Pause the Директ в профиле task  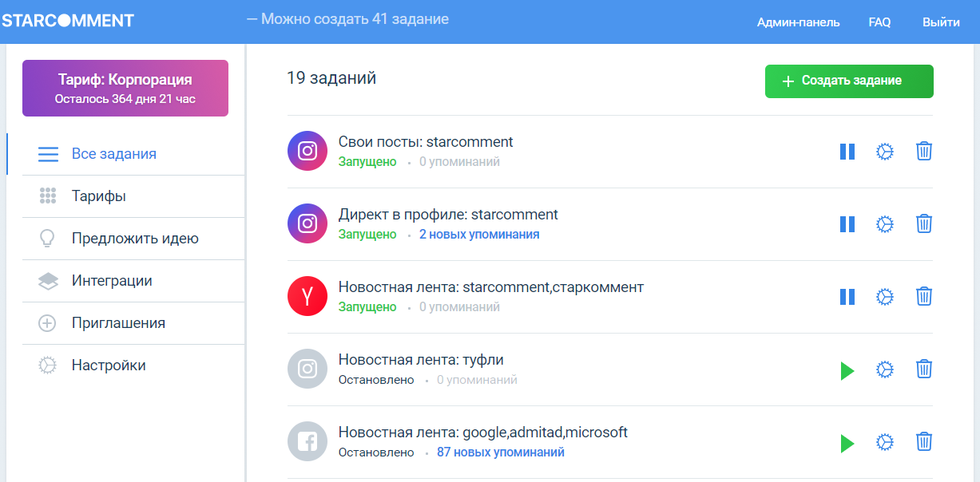click(847, 224)
